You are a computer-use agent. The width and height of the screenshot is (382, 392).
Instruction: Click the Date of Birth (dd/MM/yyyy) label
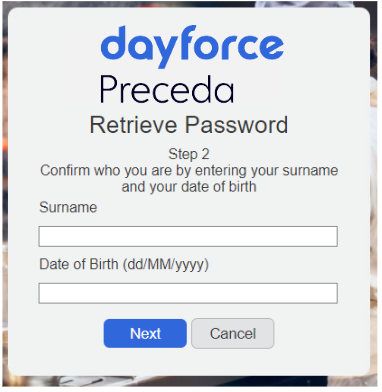(x=124, y=264)
